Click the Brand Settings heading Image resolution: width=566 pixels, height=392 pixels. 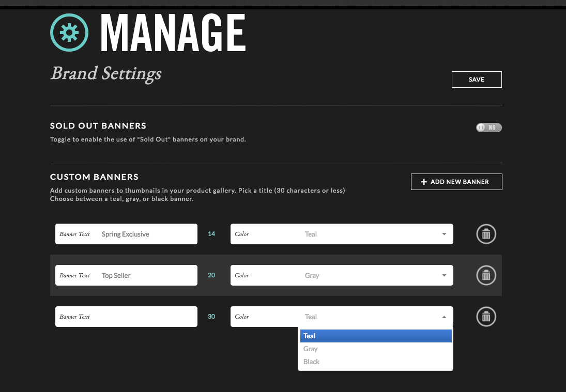[x=106, y=73]
